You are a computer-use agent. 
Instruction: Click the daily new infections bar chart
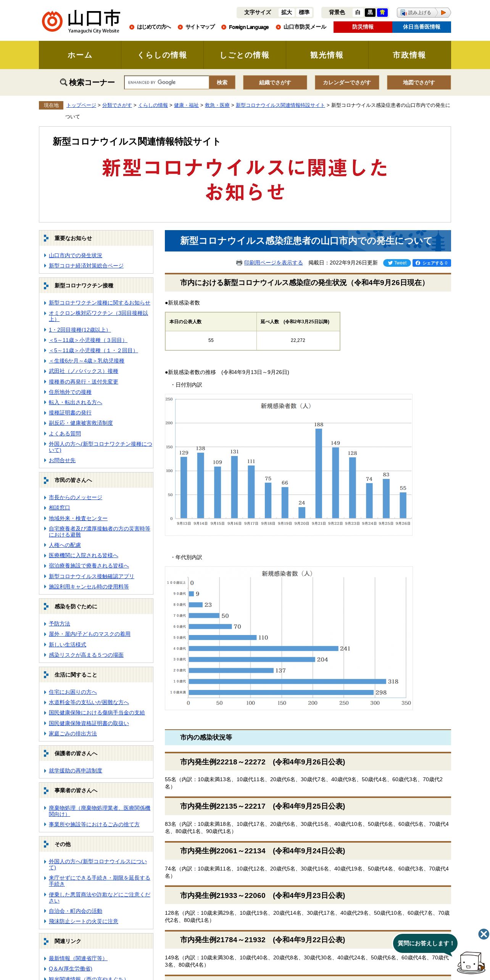289,464
